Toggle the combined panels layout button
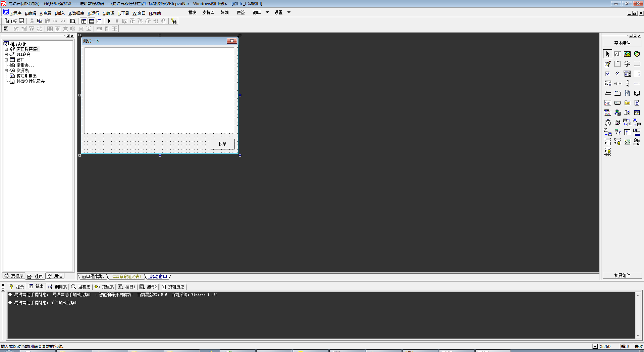644x352 pixels. point(99,21)
